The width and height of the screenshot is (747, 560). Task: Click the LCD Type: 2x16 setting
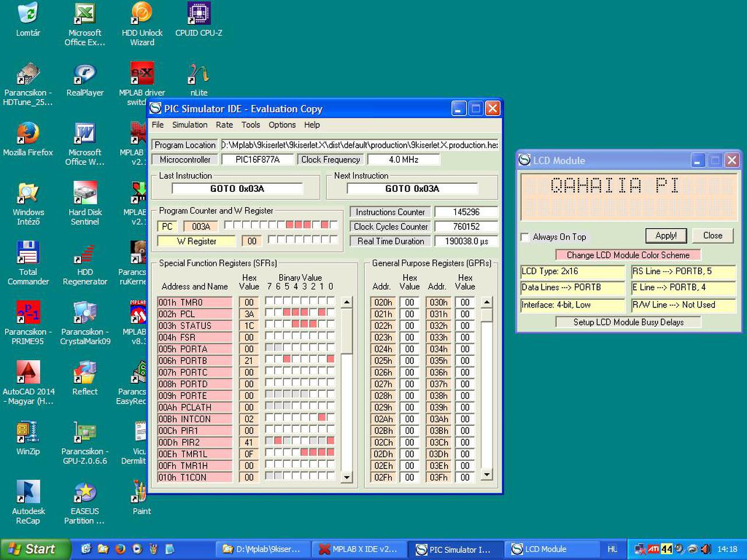(x=573, y=271)
